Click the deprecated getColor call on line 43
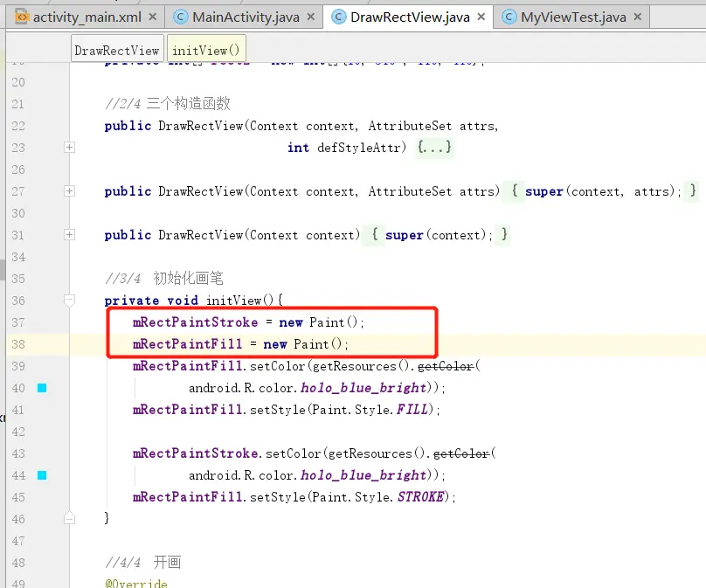This screenshot has width=706, height=588. (x=461, y=453)
